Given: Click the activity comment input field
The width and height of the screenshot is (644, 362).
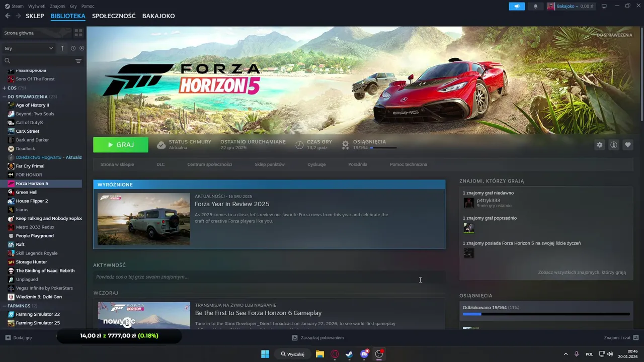Looking at the screenshot, I should [x=269, y=277].
